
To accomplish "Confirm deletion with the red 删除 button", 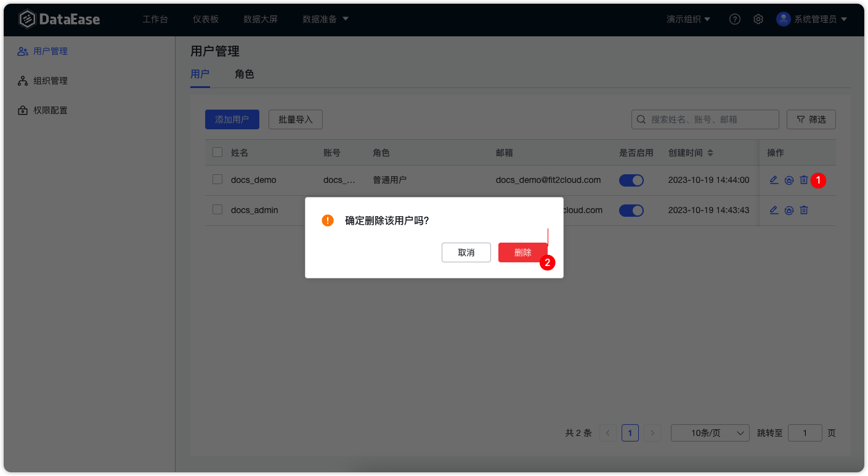I will coord(522,252).
